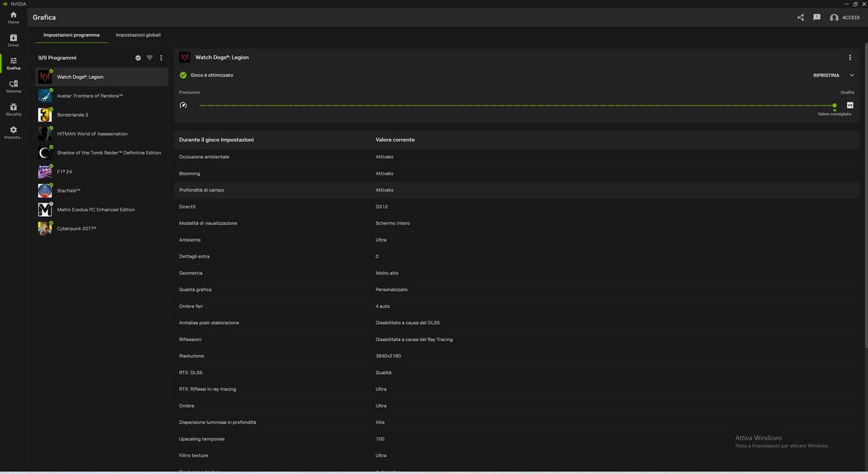This screenshot has width=868, height=474.
Task: Click the Geometria value Molto alto
Action: coord(387,273)
